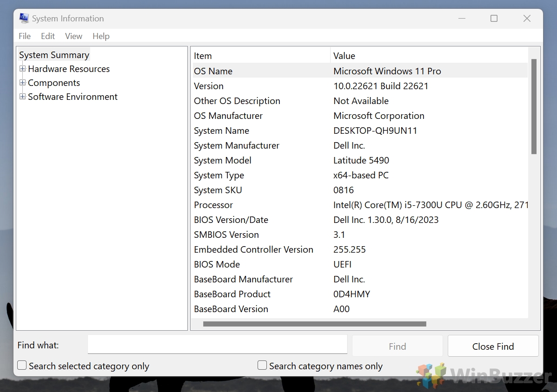Select the Components tree label
557x392 pixels.
click(x=54, y=83)
